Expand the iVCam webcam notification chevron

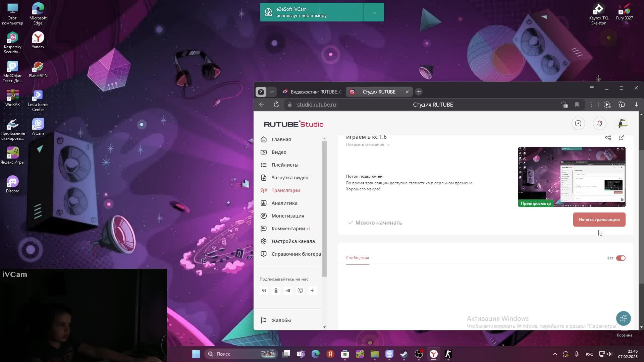(x=374, y=13)
